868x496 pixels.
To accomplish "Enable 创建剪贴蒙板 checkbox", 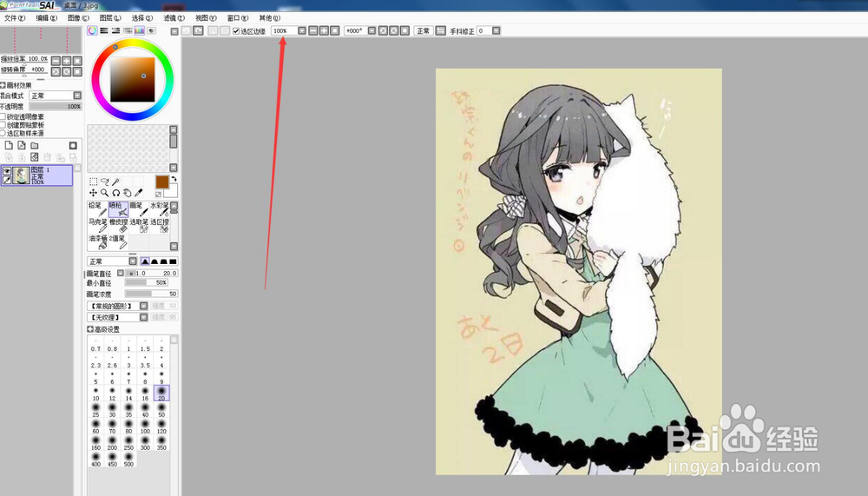I will [3, 125].
